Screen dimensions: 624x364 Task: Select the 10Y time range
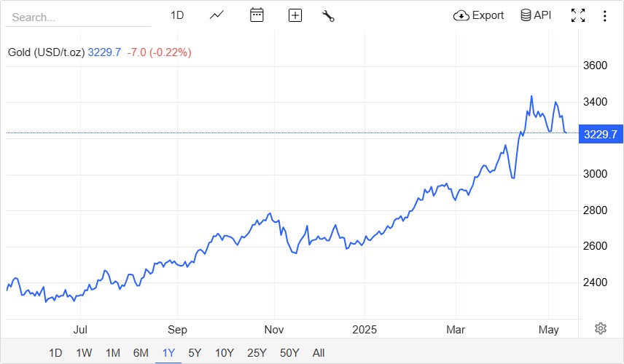point(225,353)
